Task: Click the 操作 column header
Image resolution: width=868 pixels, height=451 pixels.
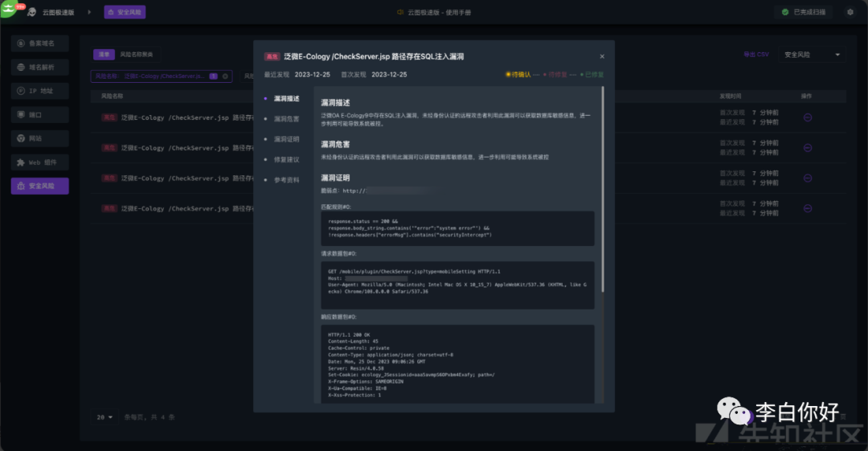Action: pyautogui.click(x=807, y=96)
